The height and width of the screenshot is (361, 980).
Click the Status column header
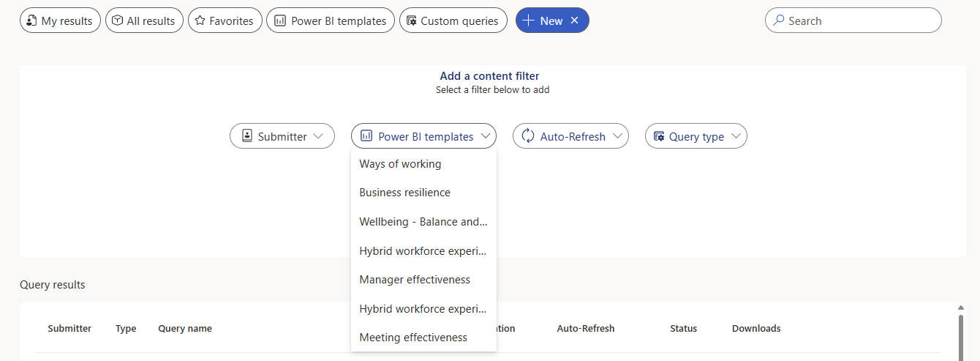[683, 329]
